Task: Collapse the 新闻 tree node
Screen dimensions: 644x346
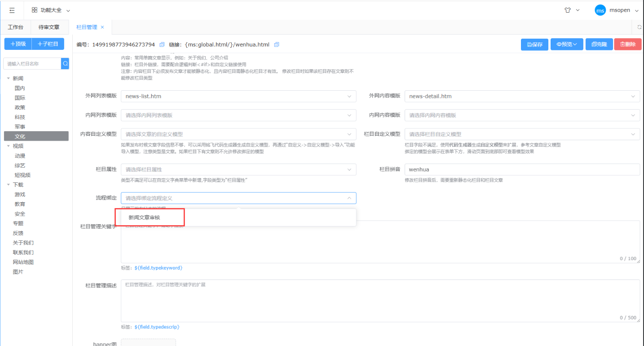Action: click(x=8, y=79)
